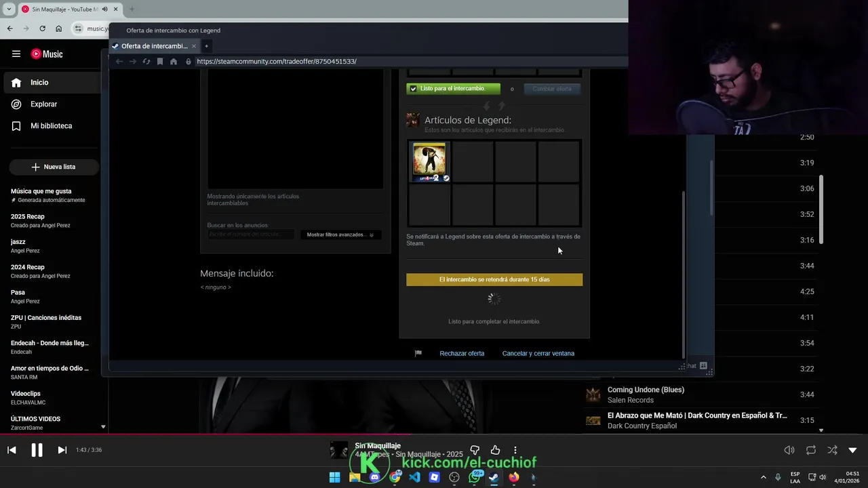This screenshot has height=488, width=868.
Task: Open the ESP LAA language selector
Action: click(795, 477)
